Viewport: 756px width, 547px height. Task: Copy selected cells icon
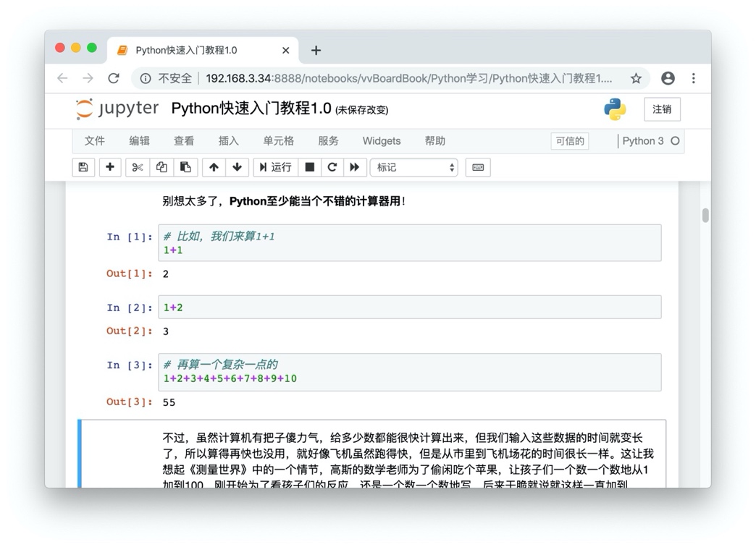coord(161,167)
